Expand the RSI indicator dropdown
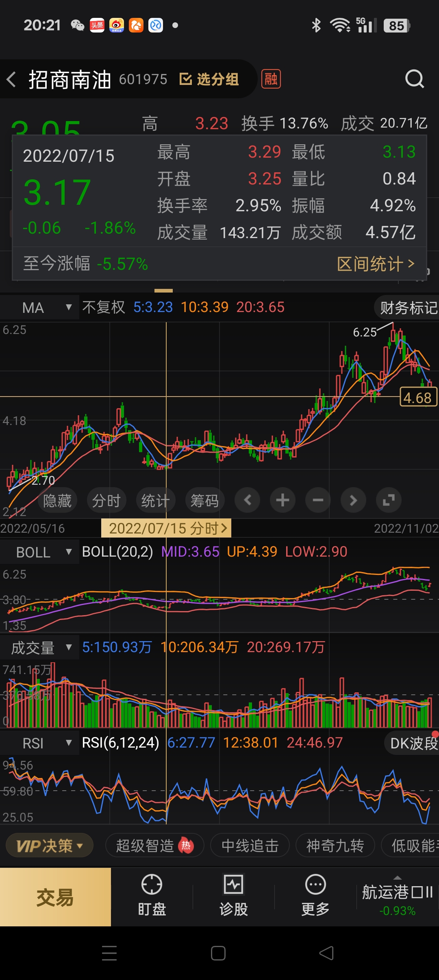This screenshot has height=980, width=439. [40, 743]
